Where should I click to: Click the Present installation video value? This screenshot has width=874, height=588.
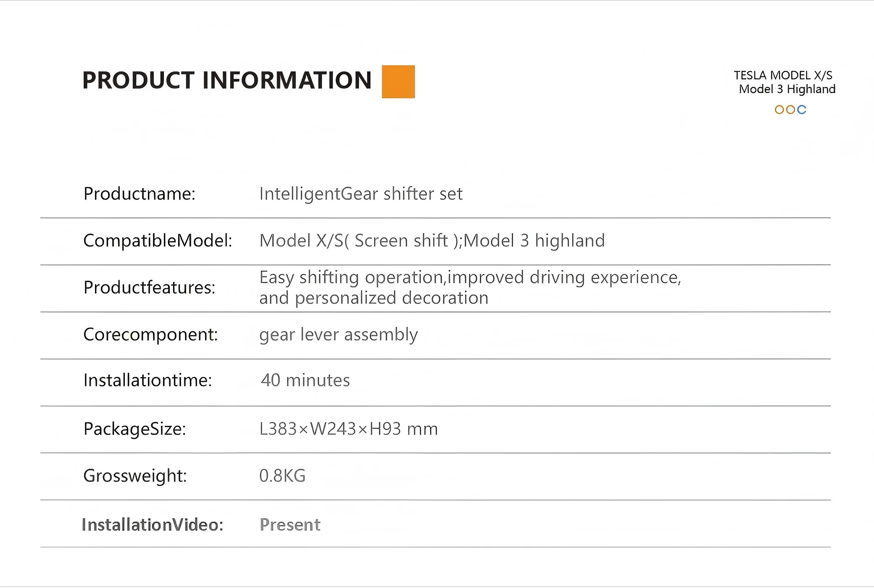click(290, 525)
